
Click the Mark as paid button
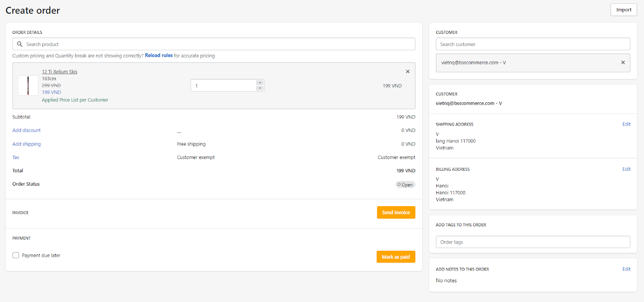tap(396, 257)
